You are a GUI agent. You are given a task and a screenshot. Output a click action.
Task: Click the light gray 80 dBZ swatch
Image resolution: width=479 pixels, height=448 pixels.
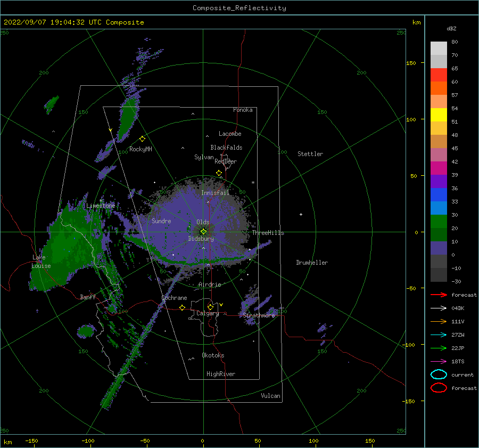[439, 48]
